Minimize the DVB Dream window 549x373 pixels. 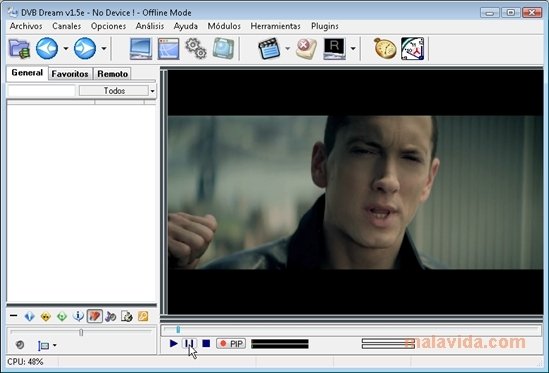pyautogui.click(x=489, y=13)
